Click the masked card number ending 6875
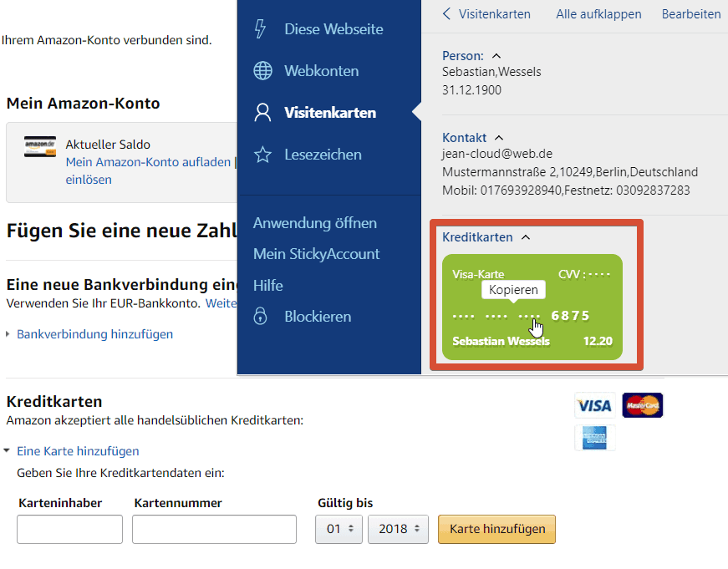728x569 pixels. (521, 316)
